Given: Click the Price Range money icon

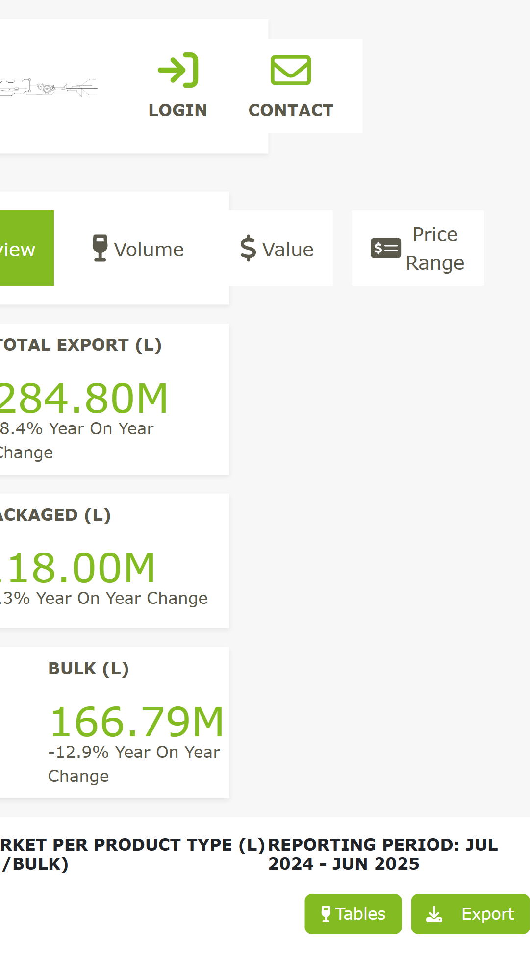Looking at the screenshot, I should [x=386, y=248].
